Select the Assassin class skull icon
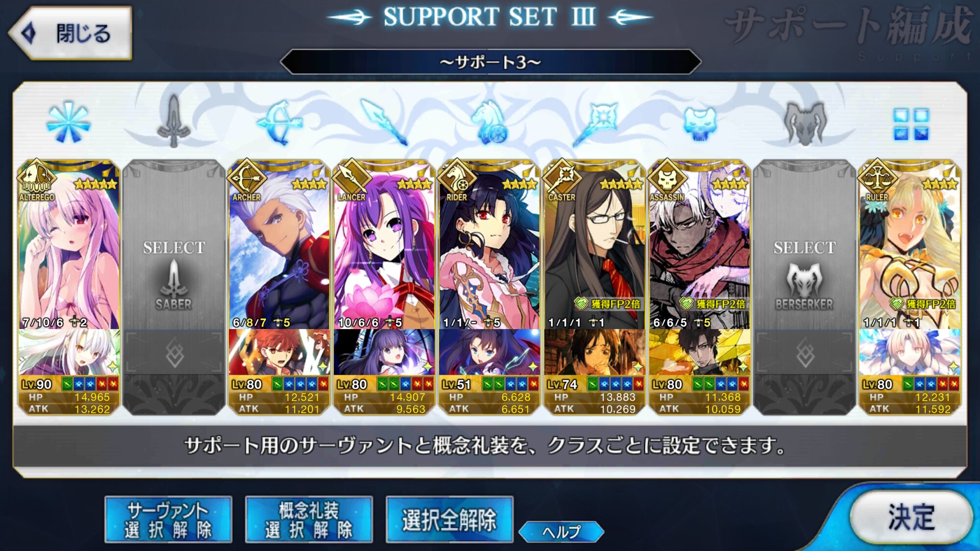The image size is (980, 551). click(700, 124)
